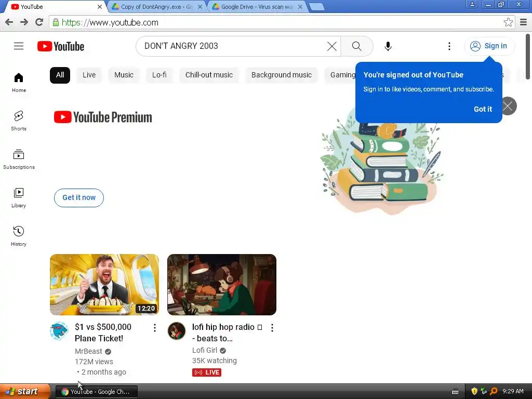Close the Copy of DontAngry.exe tab
Screen dimensions: 532x399
coord(200,7)
